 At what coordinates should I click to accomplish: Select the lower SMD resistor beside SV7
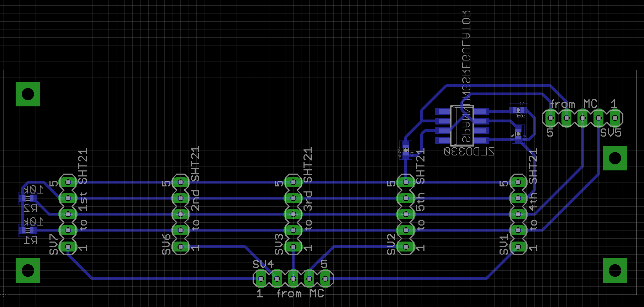pyautogui.click(x=28, y=230)
